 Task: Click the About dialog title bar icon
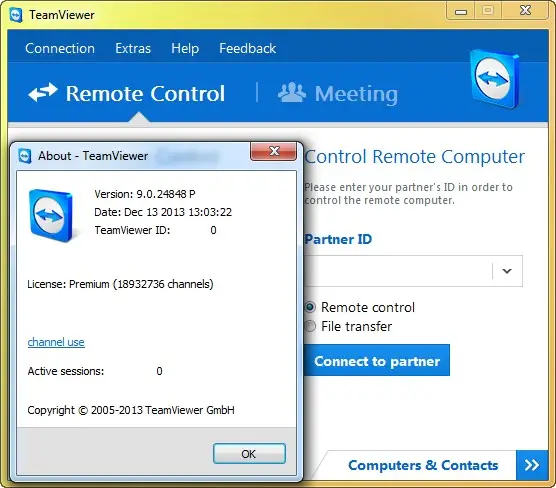25,156
